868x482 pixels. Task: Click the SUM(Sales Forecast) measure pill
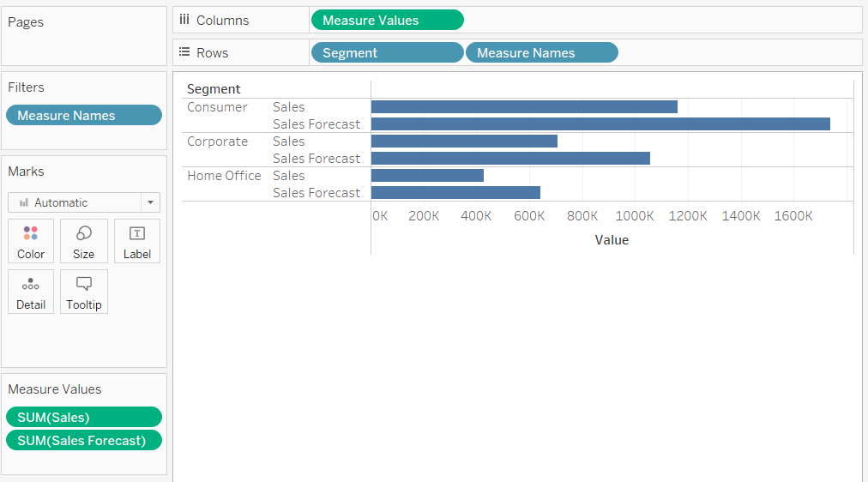pos(83,440)
